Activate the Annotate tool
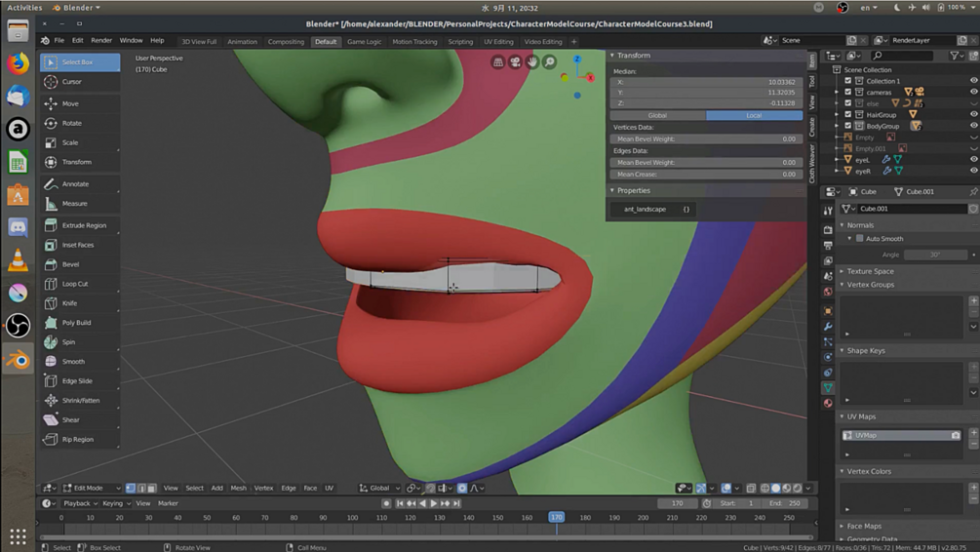 80,183
